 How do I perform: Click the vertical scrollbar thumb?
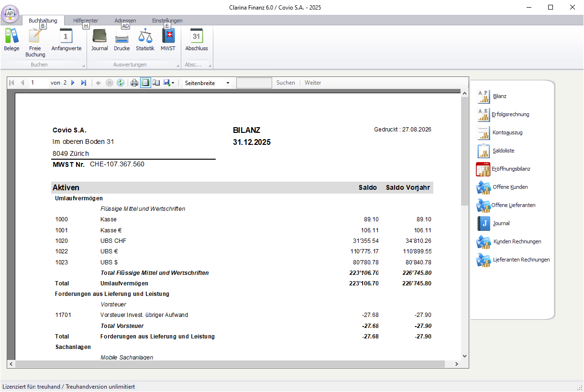point(464,151)
